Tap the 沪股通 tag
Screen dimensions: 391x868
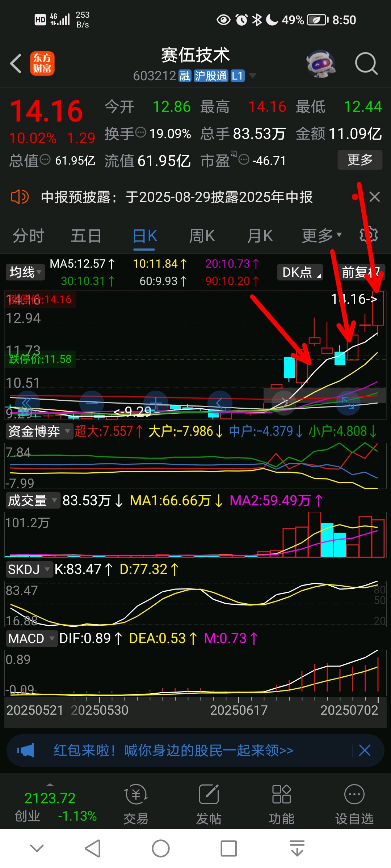coord(211,76)
